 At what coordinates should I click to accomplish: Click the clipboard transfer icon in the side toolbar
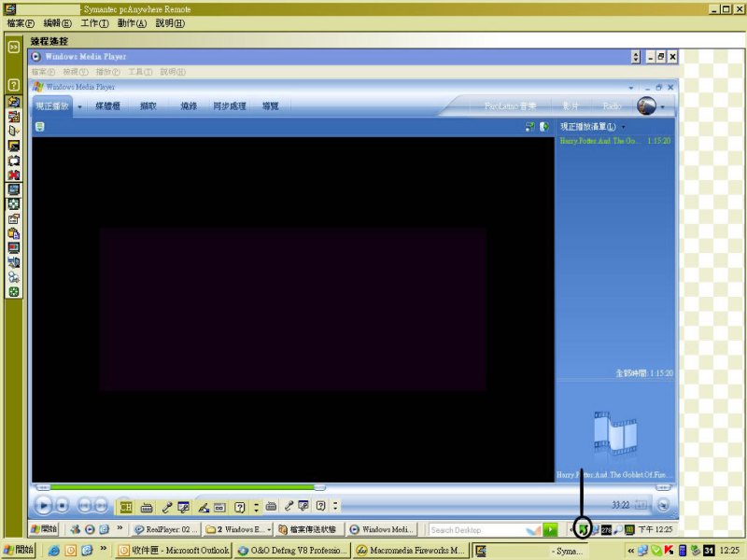pos(14,233)
